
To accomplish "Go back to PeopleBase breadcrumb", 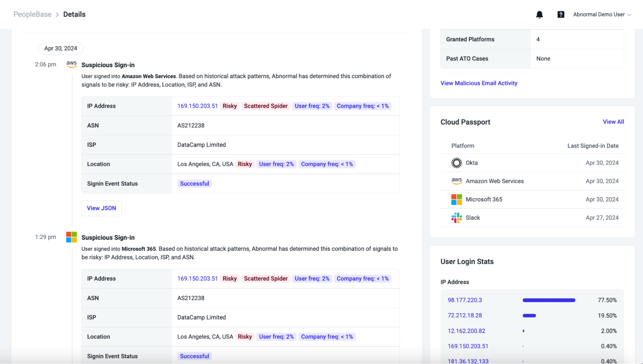I will 32,14.
